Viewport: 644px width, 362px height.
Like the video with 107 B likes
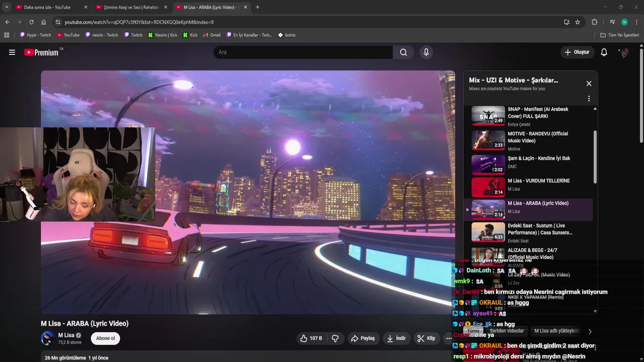[311, 338]
